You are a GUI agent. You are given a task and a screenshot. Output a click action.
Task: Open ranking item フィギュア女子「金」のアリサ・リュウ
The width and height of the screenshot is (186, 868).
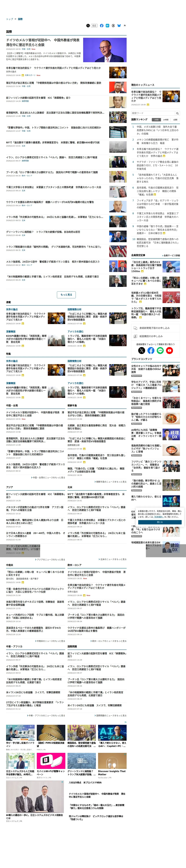point(158,204)
